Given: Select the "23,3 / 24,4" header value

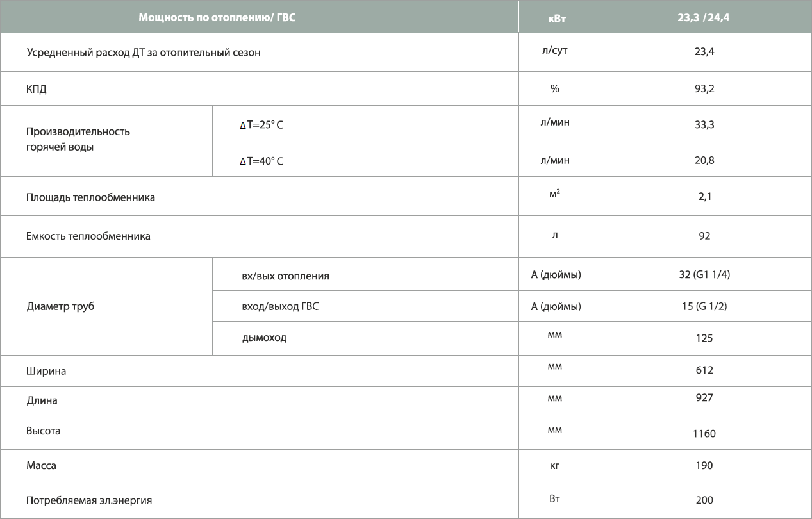Looking at the screenshot, I should [x=703, y=18].
